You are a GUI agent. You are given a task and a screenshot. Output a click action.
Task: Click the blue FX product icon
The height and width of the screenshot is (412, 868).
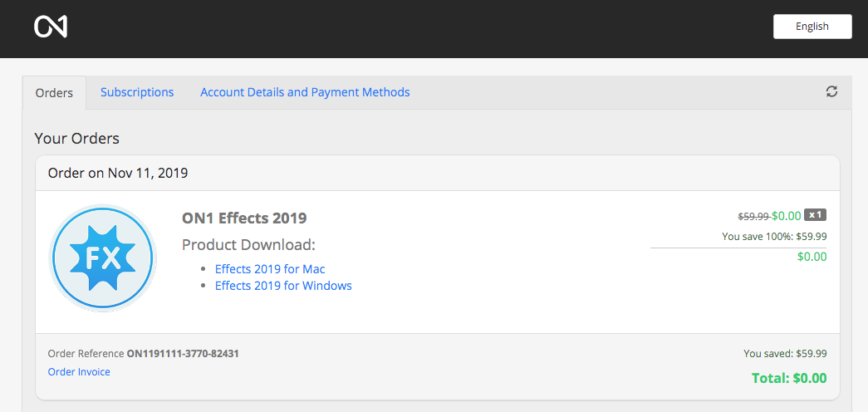[103, 258]
